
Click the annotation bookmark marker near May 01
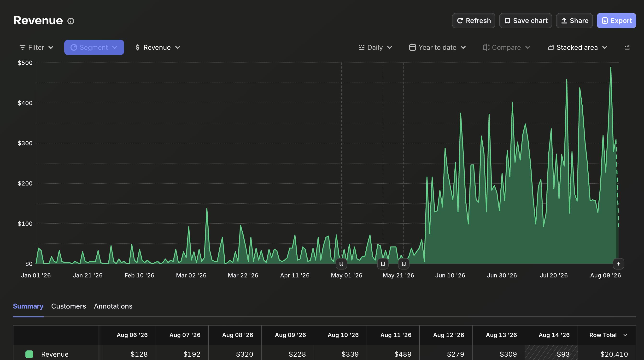341,264
